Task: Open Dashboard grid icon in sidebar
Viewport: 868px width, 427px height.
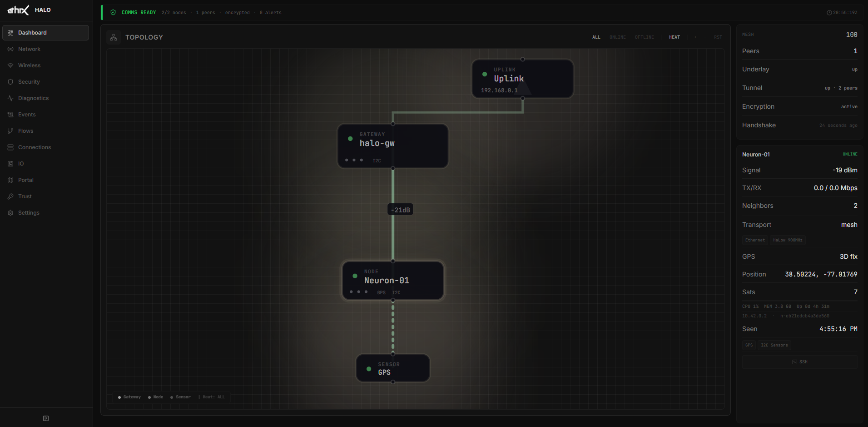Action: click(x=10, y=33)
